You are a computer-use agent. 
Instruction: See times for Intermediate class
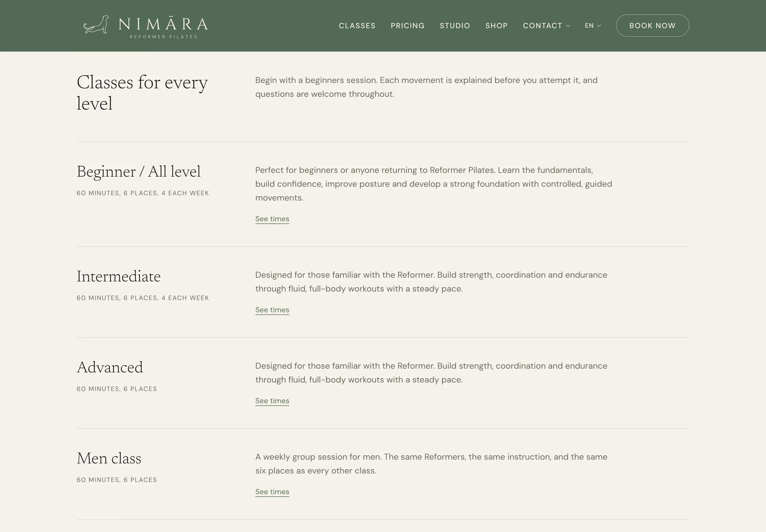(272, 310)
